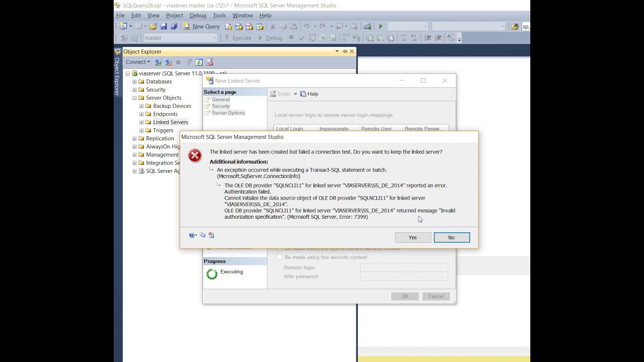This screenshot has height=362, width=644.
Task: Click the New Query button
Action: click(201, 26)
